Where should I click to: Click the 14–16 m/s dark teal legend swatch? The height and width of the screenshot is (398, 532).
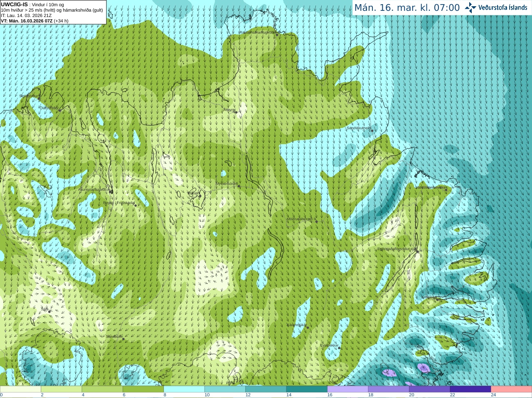tap(307, 389)
